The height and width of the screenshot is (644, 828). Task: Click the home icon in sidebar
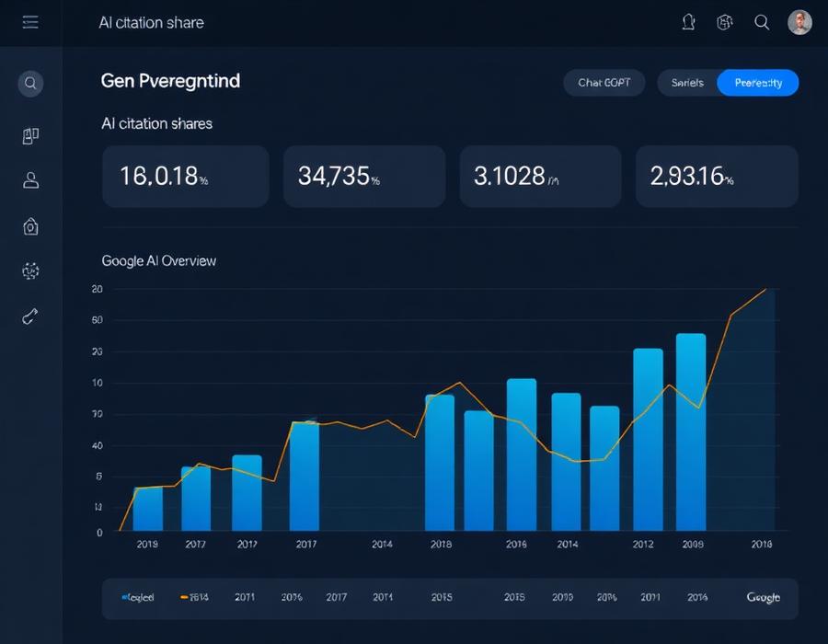(x=30, y=226)
